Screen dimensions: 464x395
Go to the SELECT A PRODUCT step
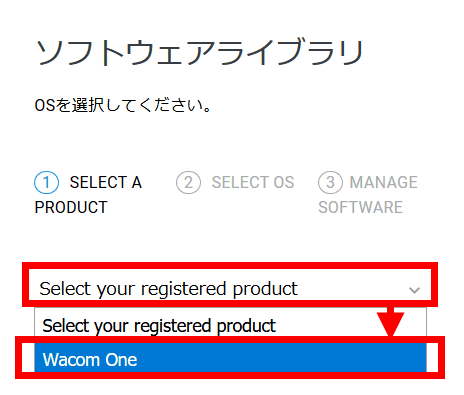[88, 195]
